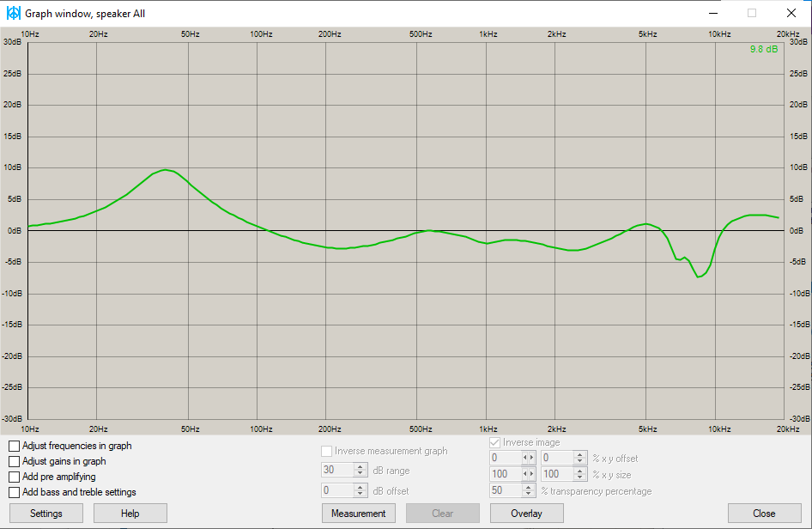The image size is (812, 529).
Task: Minimize the Graph window
Action: (713, 13)
